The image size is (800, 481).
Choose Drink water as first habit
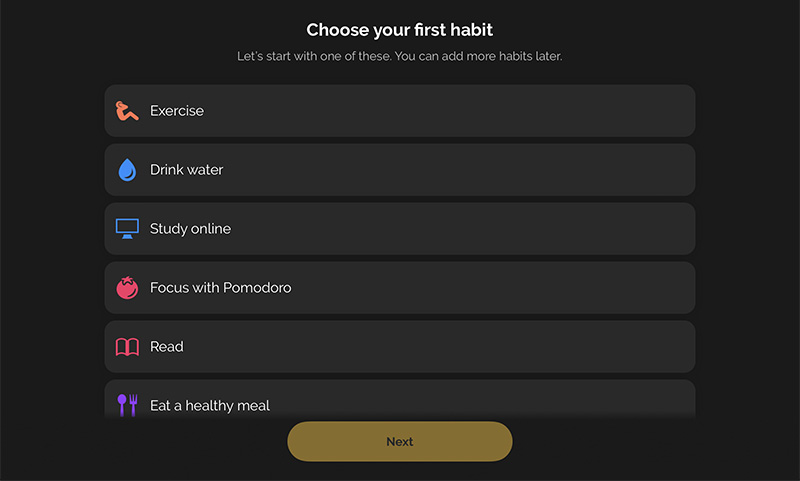[399, 170]
